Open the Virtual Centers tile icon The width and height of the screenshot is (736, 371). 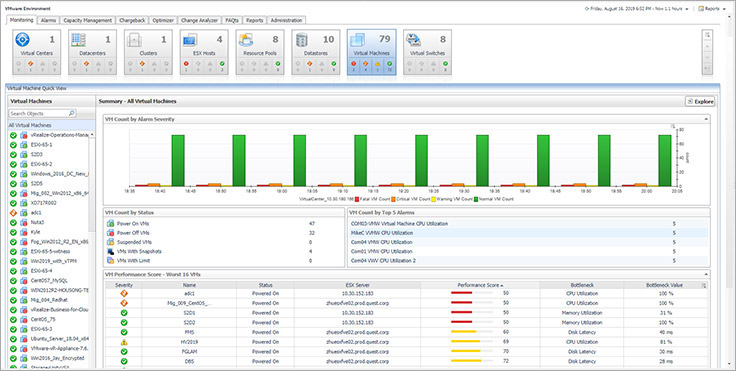tap(23, 40)
